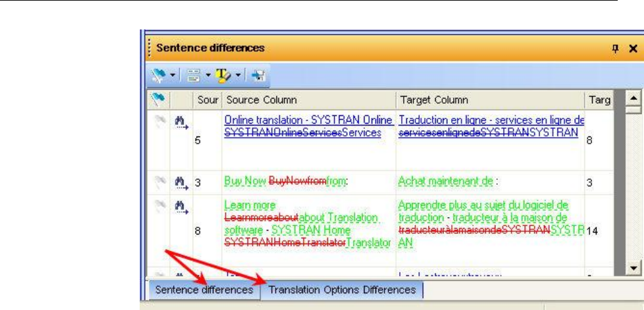Select 'Traduction en ligne' target cell
644x310 pixels.
(x=490, y=140)
